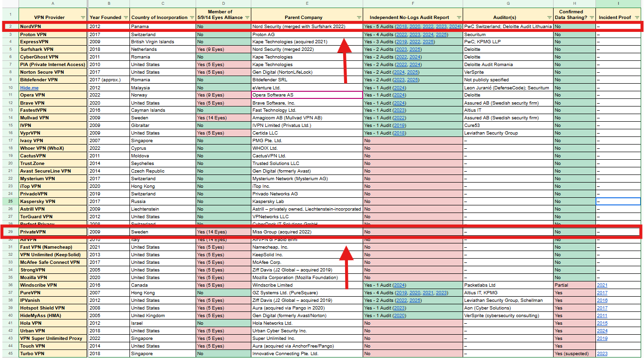Select row number 29 header

[9, 232]
